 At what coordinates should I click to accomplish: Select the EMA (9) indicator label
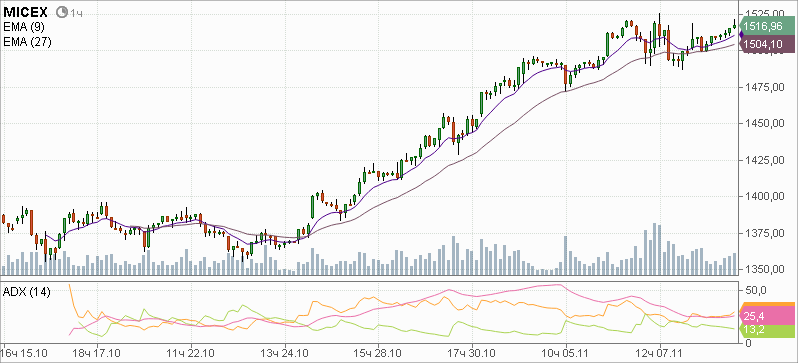click(x=23, y=28)
